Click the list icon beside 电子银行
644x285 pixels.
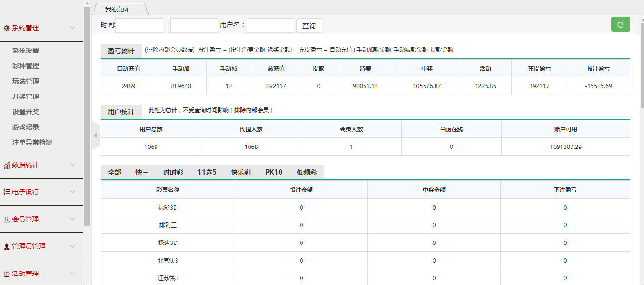click(x=7, y=192)
